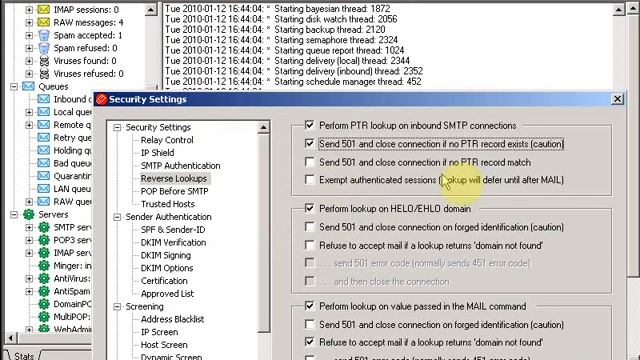Select SMTP Authentication in settings tree

tap(180, 166)
